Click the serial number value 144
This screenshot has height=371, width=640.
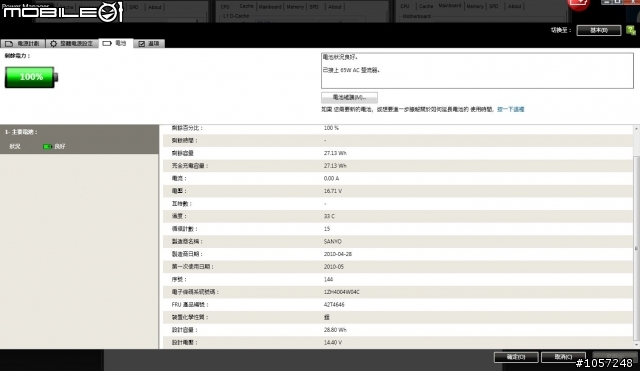pyautogui.click(x=328, y=279)
